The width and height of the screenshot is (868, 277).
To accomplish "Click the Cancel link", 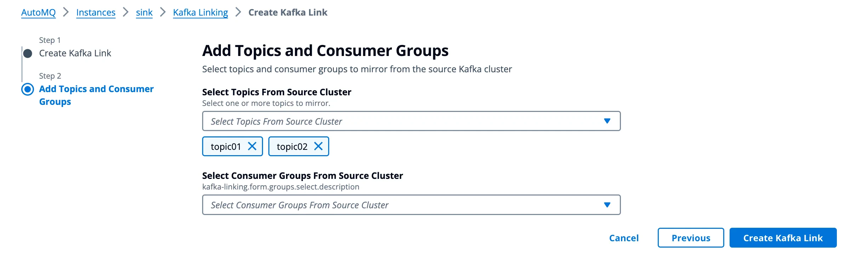I will (x=623, y=238).
